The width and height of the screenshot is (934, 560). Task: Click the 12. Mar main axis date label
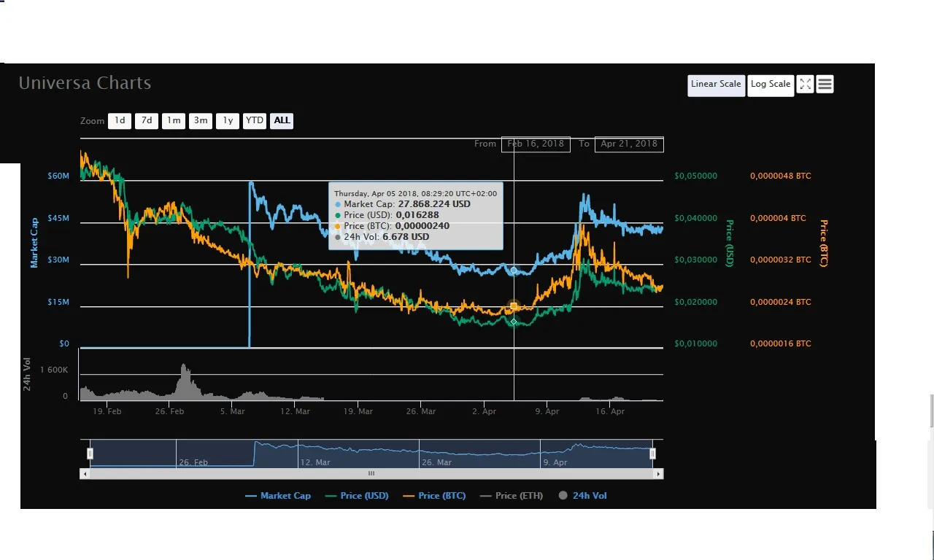coord(295,412)
